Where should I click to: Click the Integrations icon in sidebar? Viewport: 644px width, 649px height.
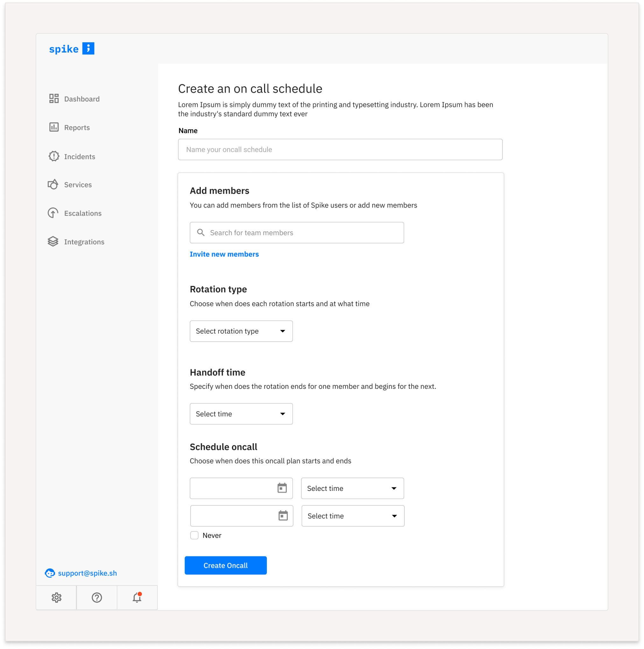(52, 242)
